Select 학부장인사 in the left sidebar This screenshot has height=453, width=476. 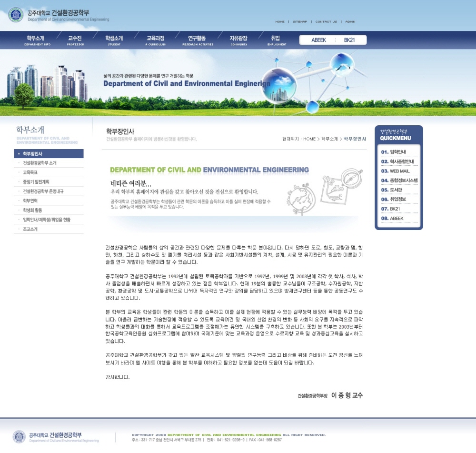point(49,154)
